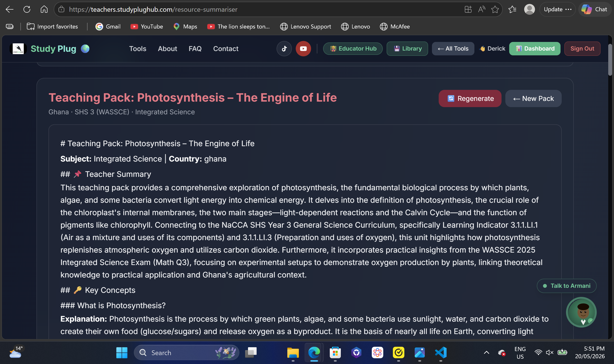Open The lion sleeps ton... bookmark

click(238, 27)
